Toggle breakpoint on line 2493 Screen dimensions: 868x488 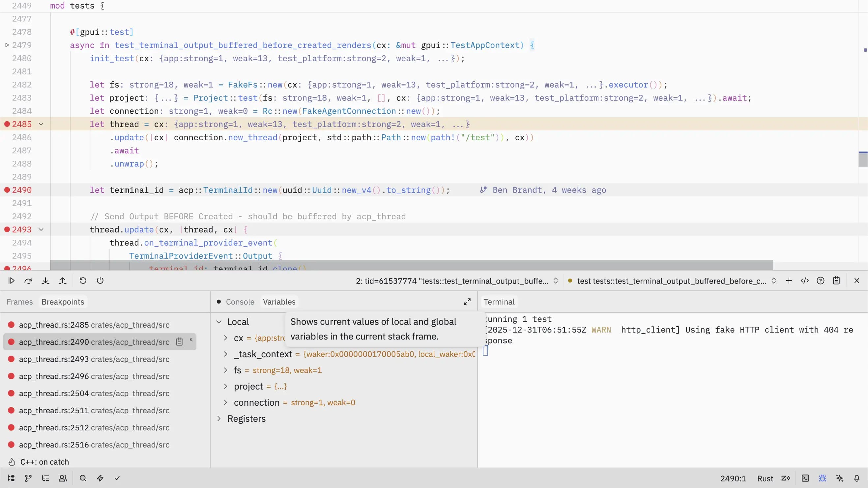(6, 230)
